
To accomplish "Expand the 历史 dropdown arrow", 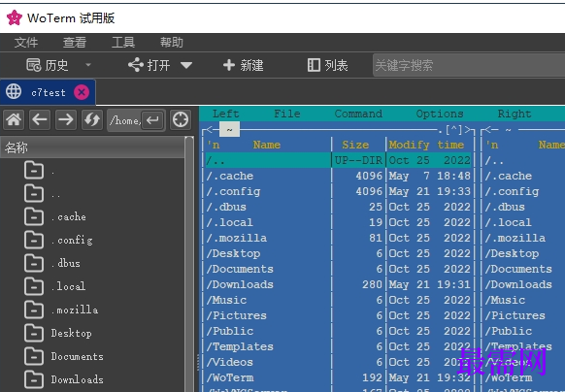I will pos(88,65).
